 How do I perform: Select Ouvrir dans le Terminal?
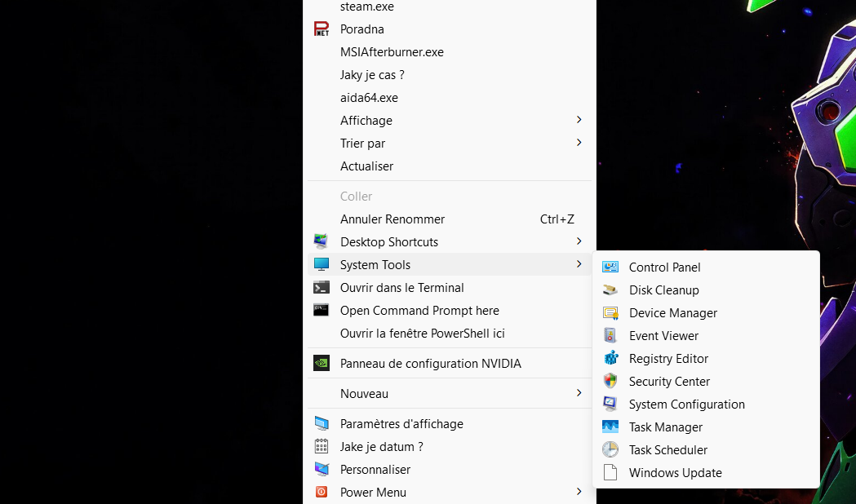click(x=401, y=288)
